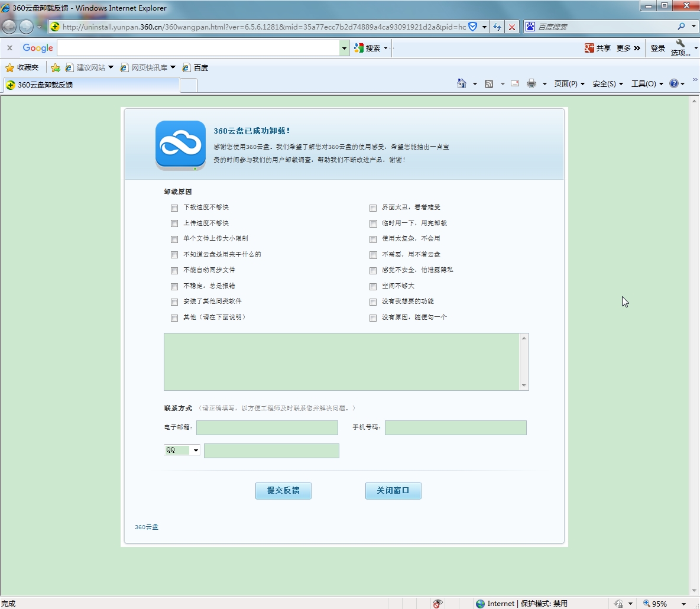Close the Google toolbar with X

point(9,48)
